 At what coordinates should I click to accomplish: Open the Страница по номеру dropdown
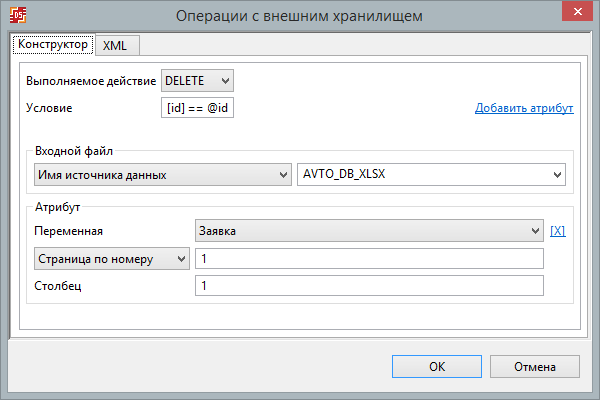click(112, 259)
